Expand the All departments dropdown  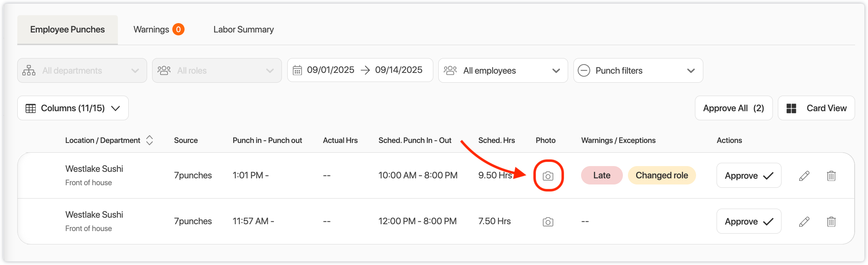[82, 70]
